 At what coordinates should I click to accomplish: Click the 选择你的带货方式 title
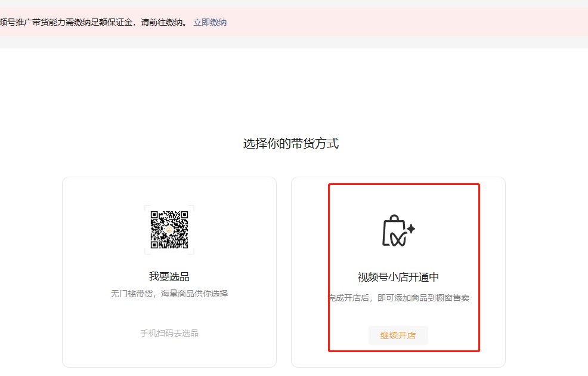[290, 143]
